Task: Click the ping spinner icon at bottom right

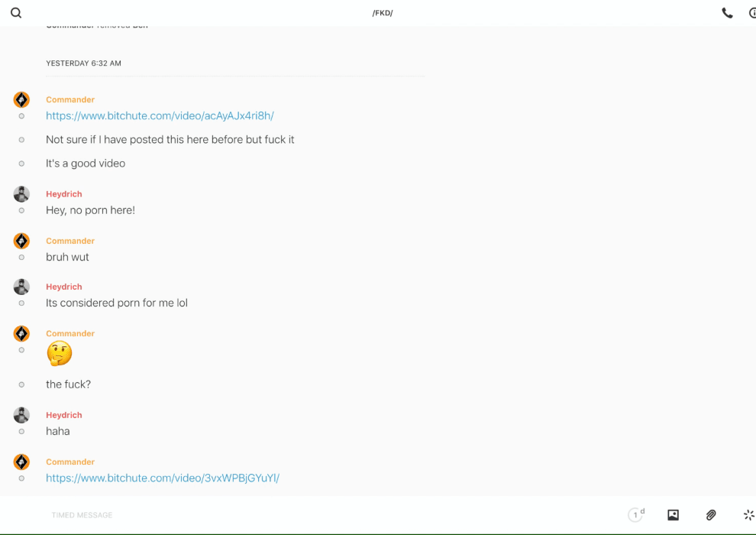Action: pyautogui.click(x=748, y=515)
